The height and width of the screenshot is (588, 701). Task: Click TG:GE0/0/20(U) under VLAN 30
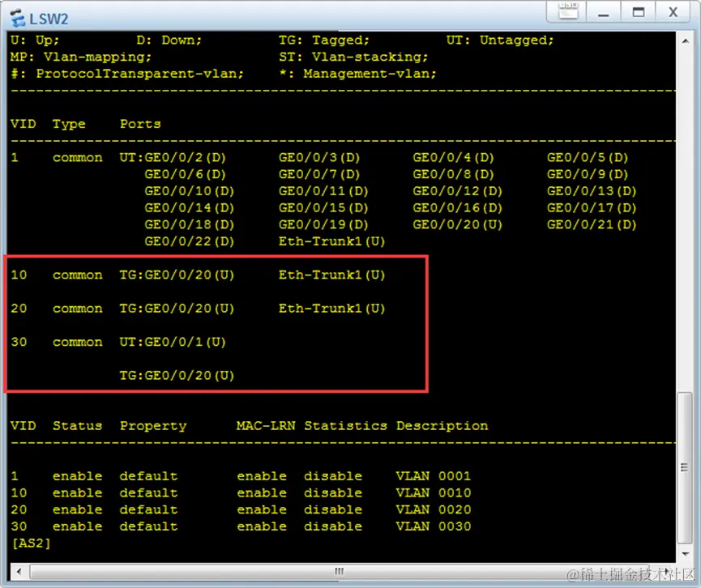tap(177, 375)
